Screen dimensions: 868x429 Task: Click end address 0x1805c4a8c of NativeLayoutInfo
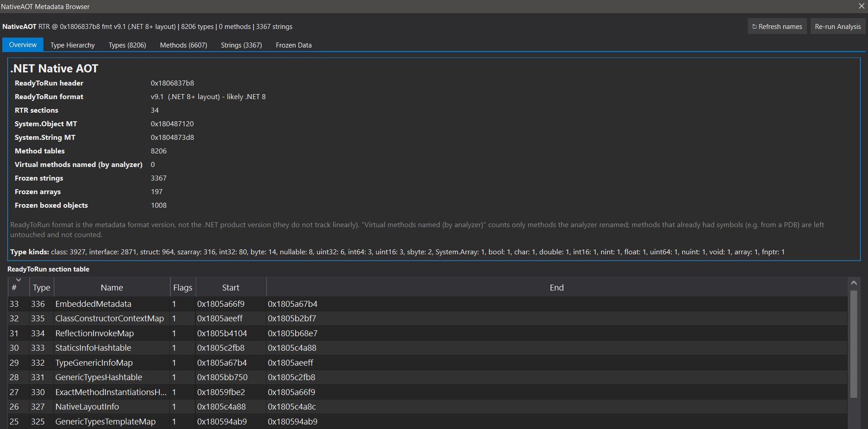(x=292, y=407)
